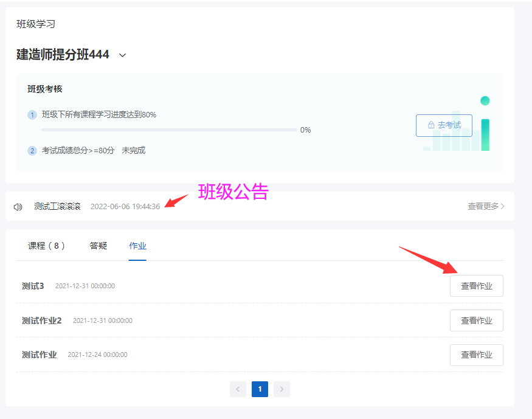Click the lock icon on 去考试
This screenshot has width=532, height=419.
(431, 125)
